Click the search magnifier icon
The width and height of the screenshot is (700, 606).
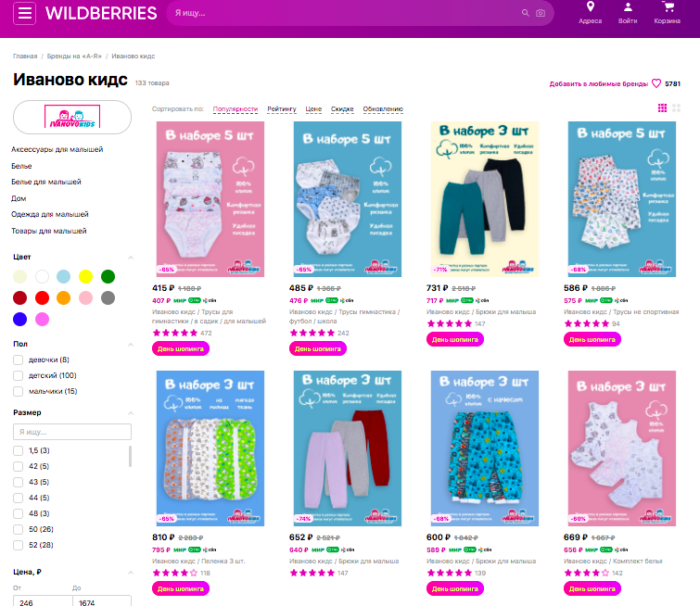tap(526, 13)
